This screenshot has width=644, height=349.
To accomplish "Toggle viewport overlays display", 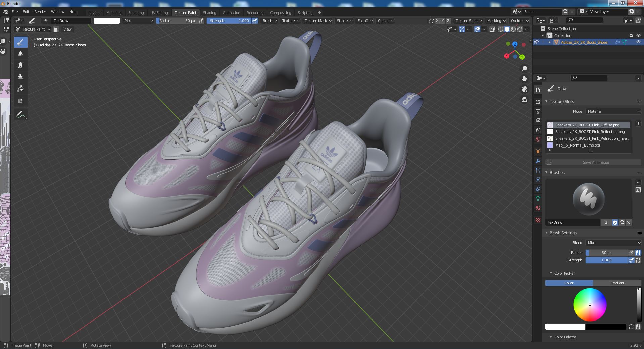I will tap(477, 29).
